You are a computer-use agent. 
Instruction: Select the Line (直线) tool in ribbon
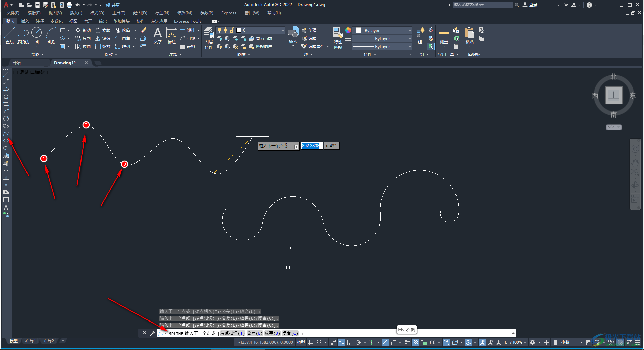[9, 36]
